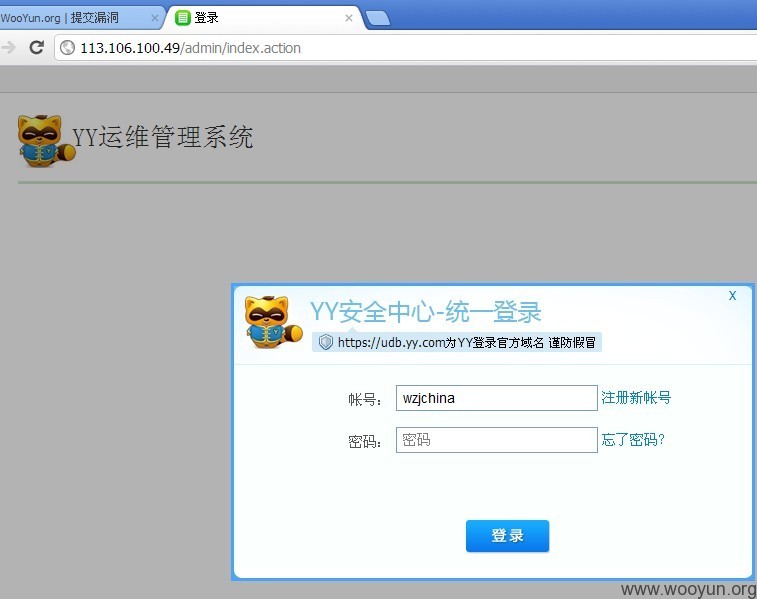Close the WooYun.org tab
Screen dimensions: 757x599
[x=154, y=18]
